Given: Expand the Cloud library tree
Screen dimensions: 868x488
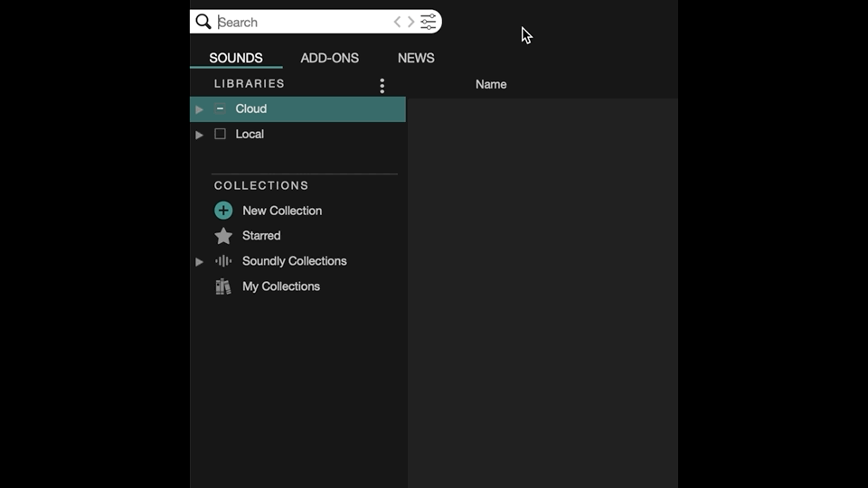Looking at the screenshot, I should pos(199,109).
